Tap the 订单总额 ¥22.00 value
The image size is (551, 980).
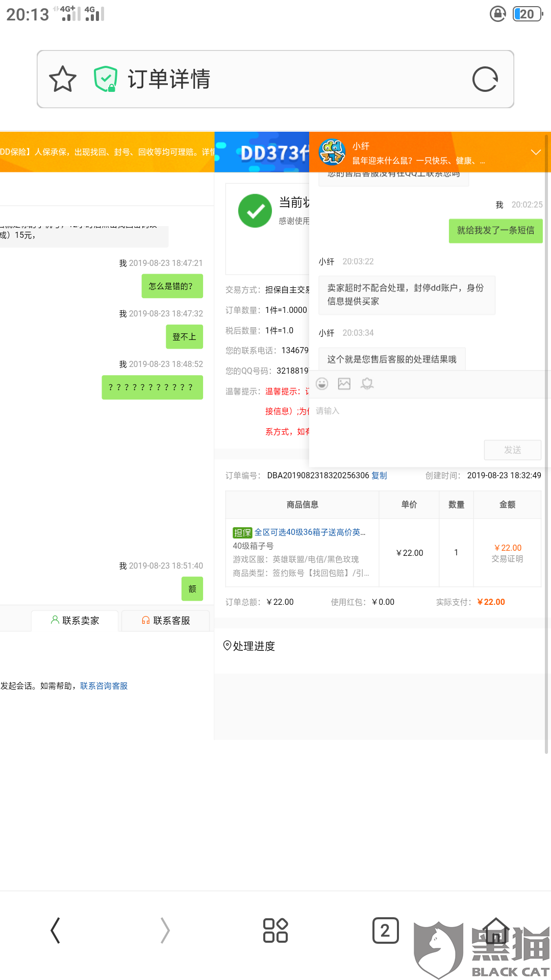click(280, 602)
